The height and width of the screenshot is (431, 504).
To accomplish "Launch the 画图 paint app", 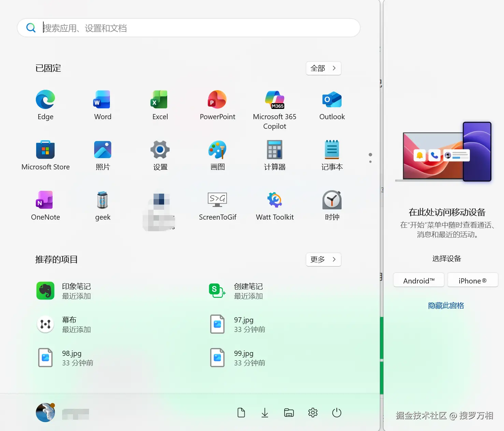I will [217, 155].
